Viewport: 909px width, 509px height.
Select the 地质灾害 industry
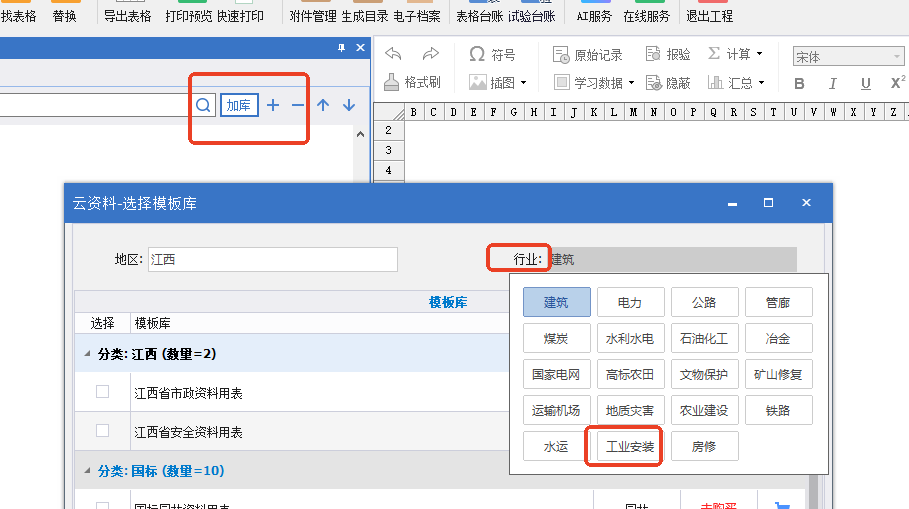[630, 410]
